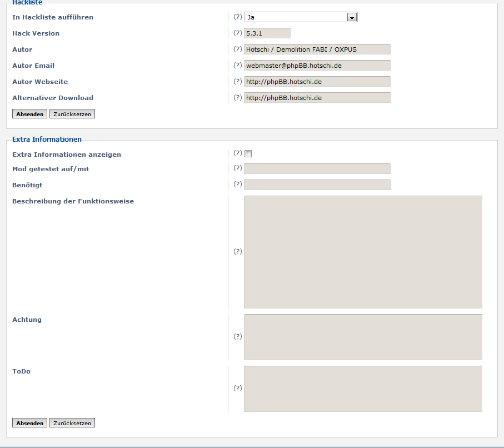Select the Autor Webseite text field
The width and height of the screenshot is (504, 448).
pyautogui.click(x=317, y=81)
